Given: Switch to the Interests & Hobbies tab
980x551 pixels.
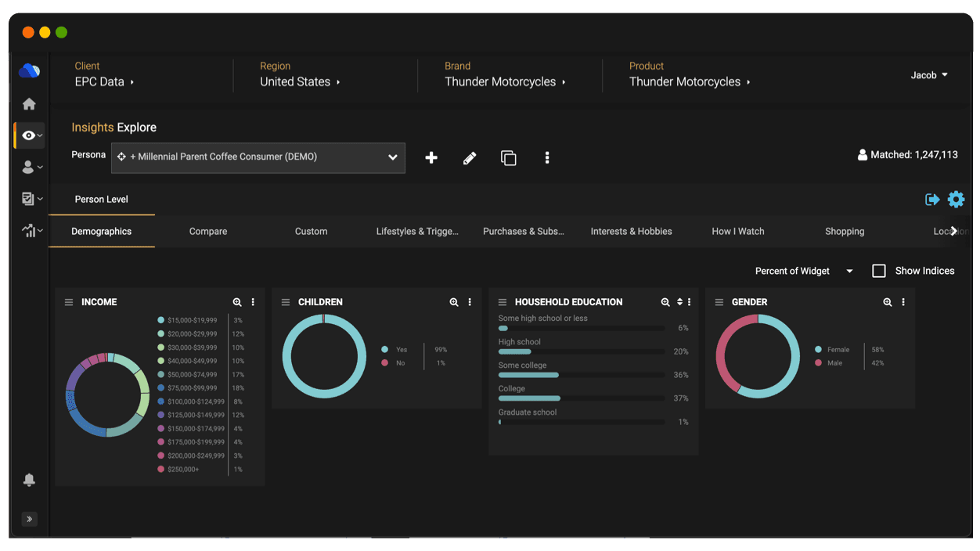Looking at the screenshot, I should coord(632,231).
